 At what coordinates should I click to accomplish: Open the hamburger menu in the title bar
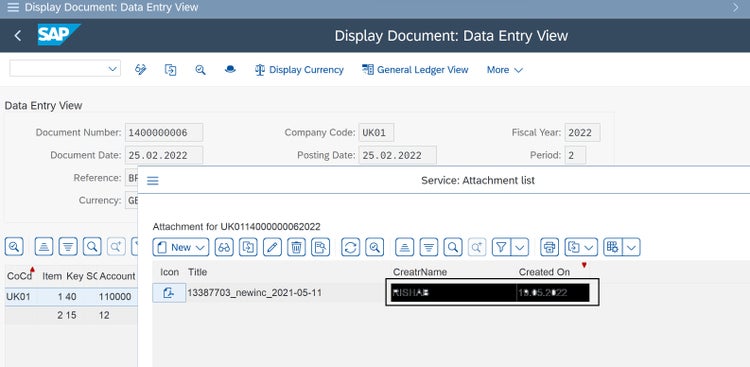click(13, 8)
